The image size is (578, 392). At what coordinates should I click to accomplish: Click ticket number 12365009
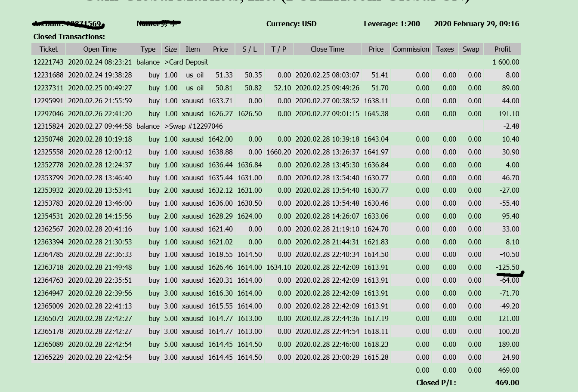49,306
